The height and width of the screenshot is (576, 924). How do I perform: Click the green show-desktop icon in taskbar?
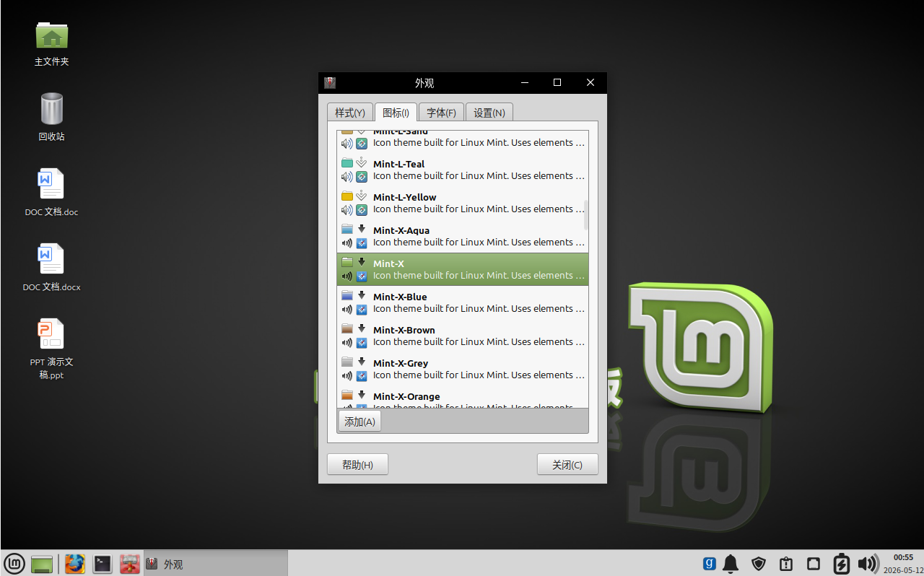tap(42, 564)
